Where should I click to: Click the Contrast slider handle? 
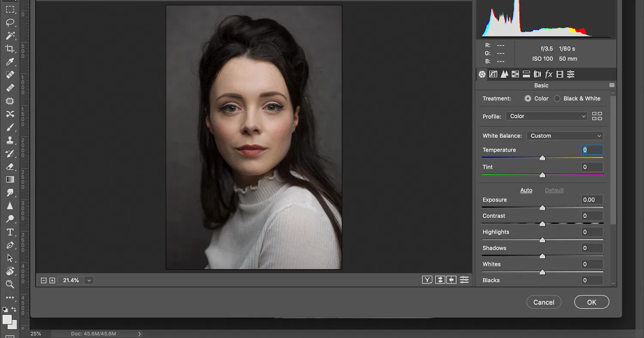[x=542, y=224]
